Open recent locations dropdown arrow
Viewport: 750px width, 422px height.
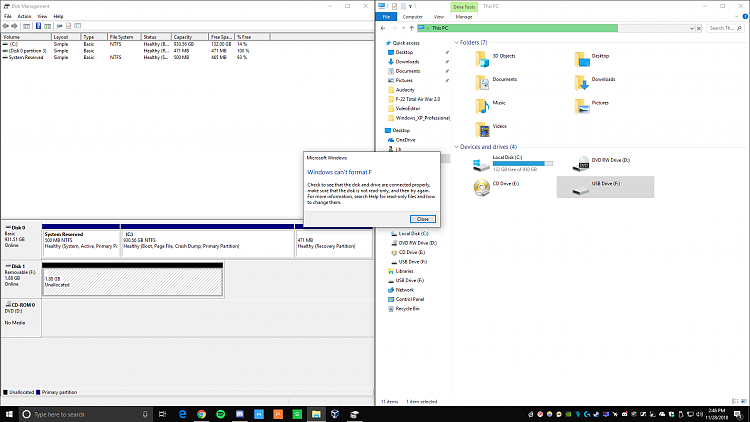coord(403,28)
